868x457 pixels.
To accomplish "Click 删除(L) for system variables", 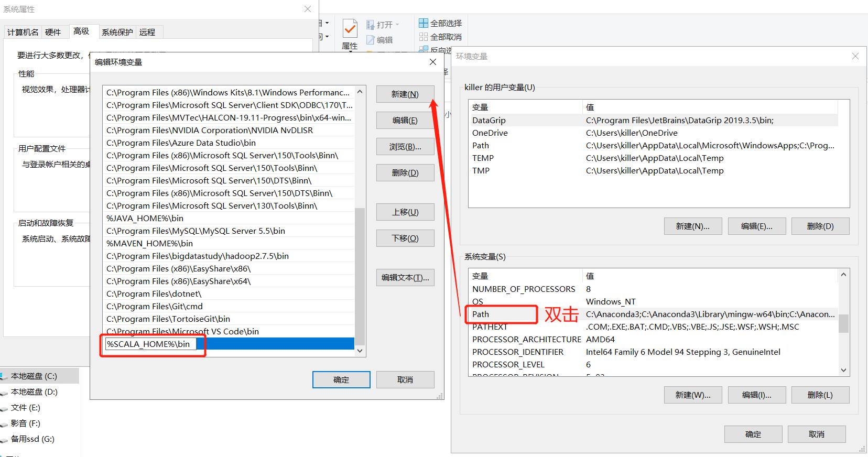I will [x=820, y=395].
